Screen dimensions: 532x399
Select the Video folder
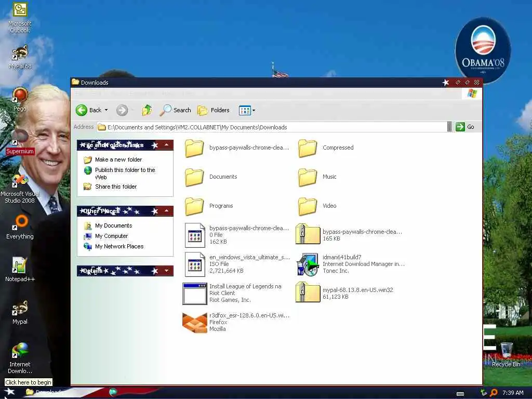(x=317, y=206)
